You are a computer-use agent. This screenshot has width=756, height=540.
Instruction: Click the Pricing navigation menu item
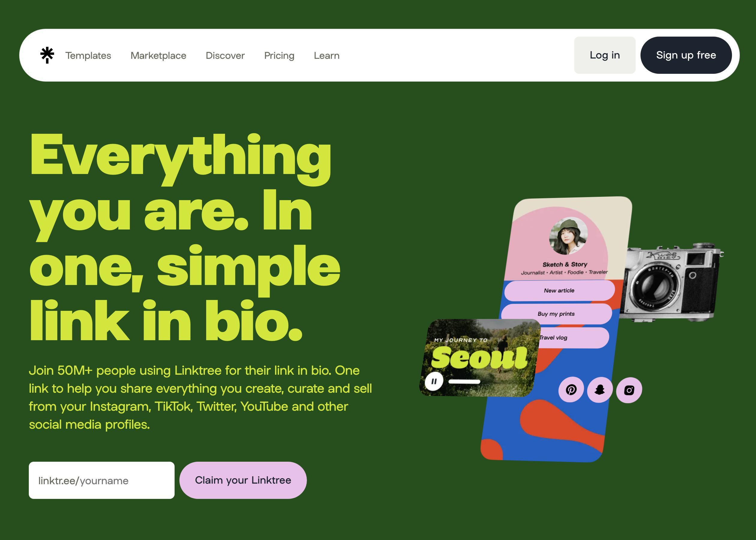point(279,55)
